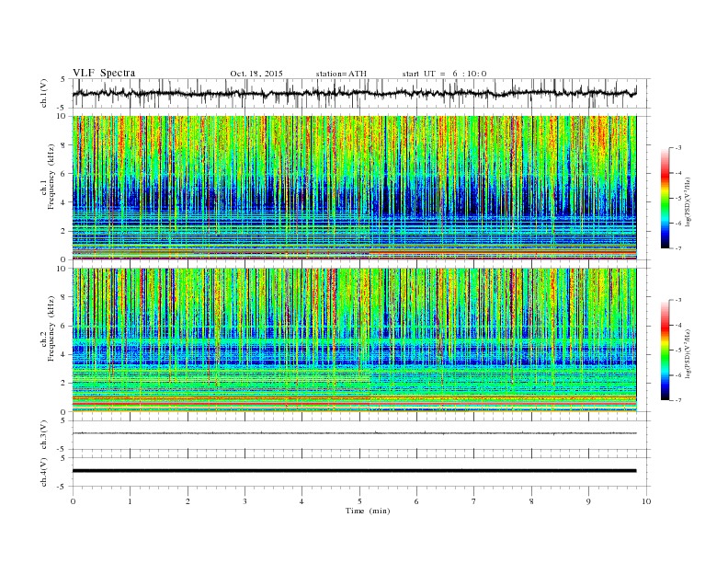Click the '5' tick on the time axis

tap(359, 501)
